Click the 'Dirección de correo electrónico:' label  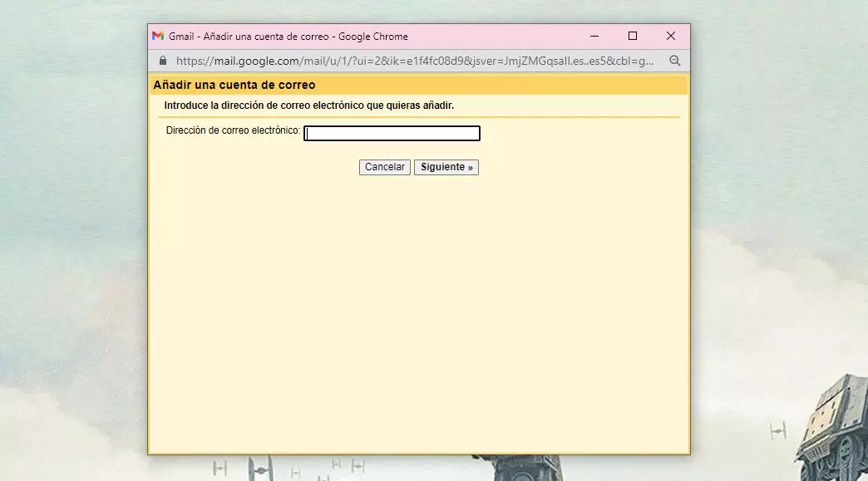point(233,130)
